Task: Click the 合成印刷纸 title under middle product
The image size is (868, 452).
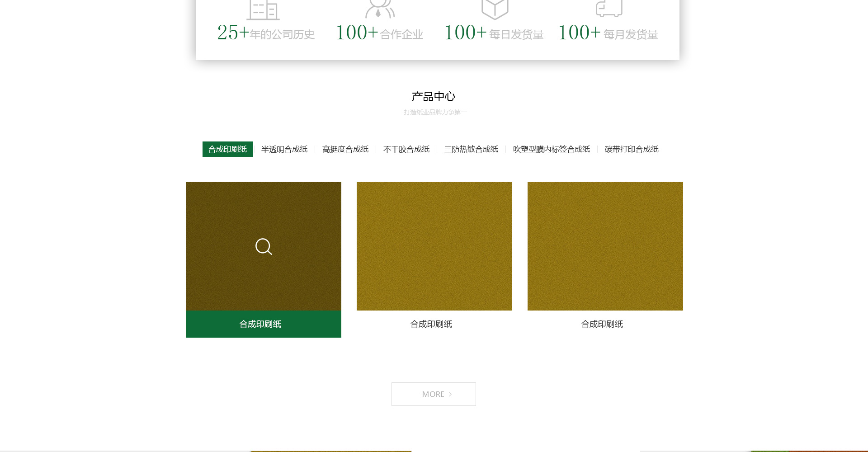Action: tap(431, 324)
